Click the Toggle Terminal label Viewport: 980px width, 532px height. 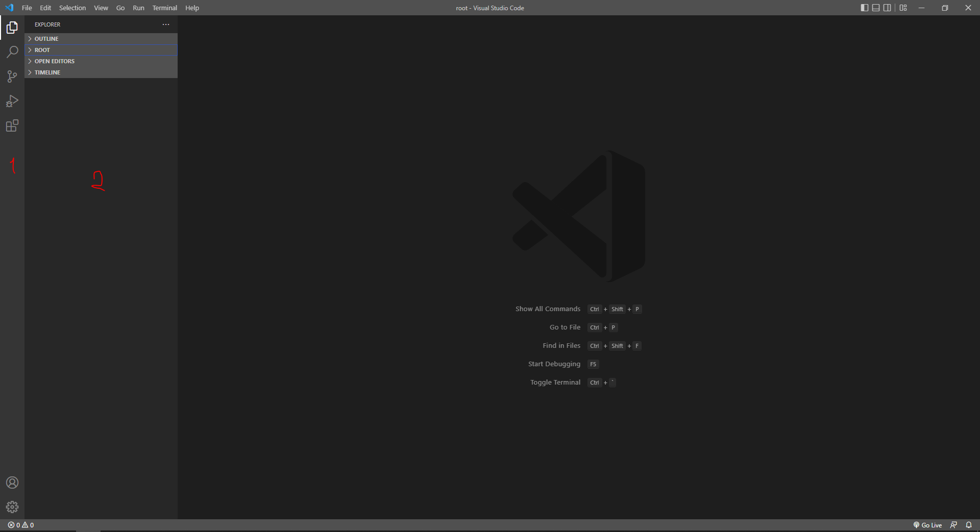click(555, 383)
